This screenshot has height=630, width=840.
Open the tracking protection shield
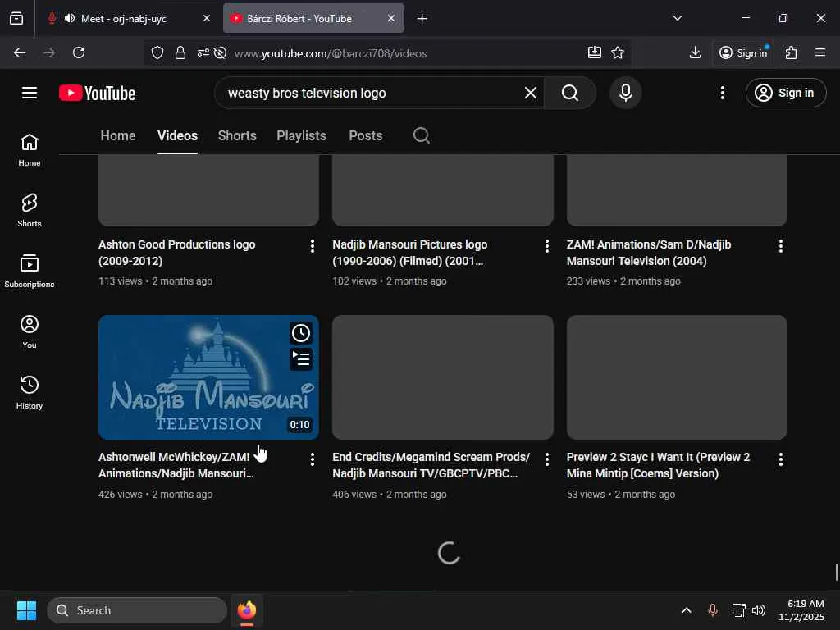click(x=157, y=52)
